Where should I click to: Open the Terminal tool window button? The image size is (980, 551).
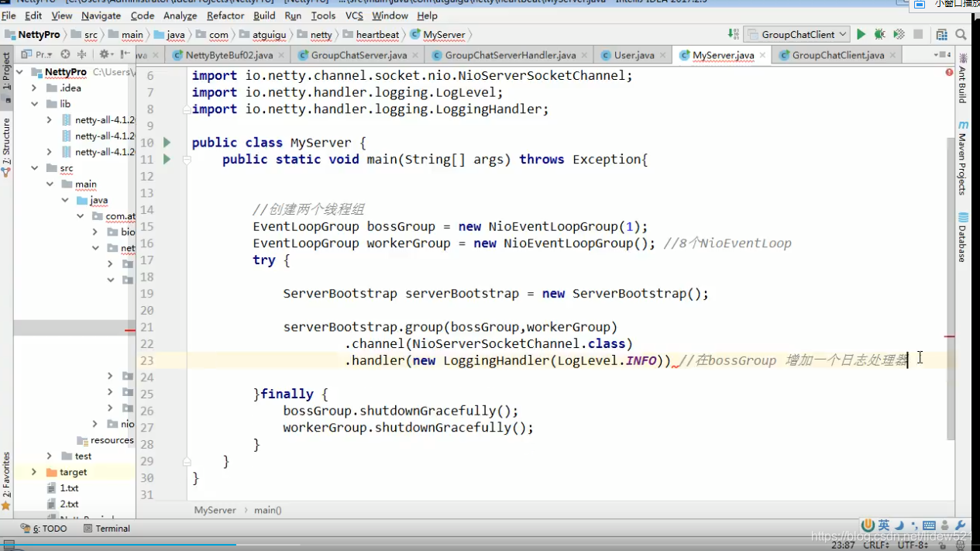[x=107, y=529]
